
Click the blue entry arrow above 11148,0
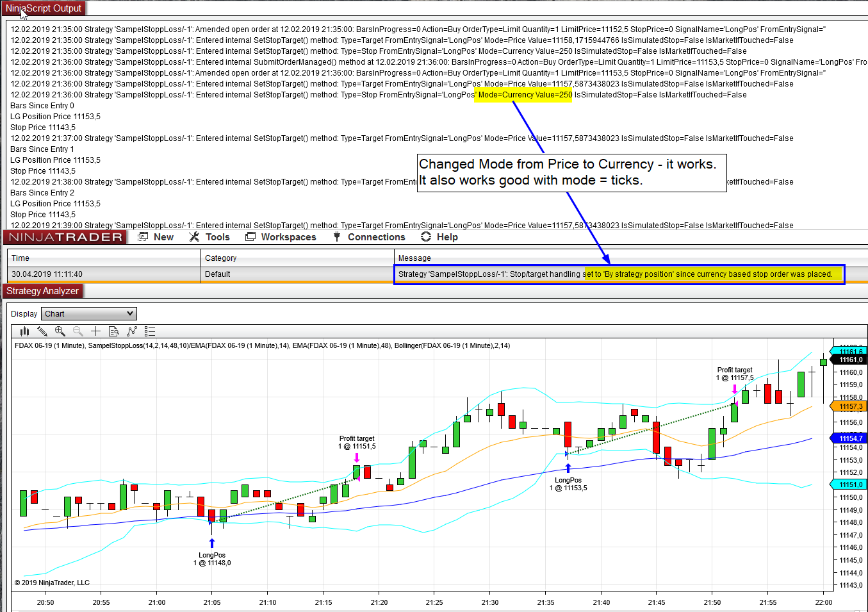[212, 543]
